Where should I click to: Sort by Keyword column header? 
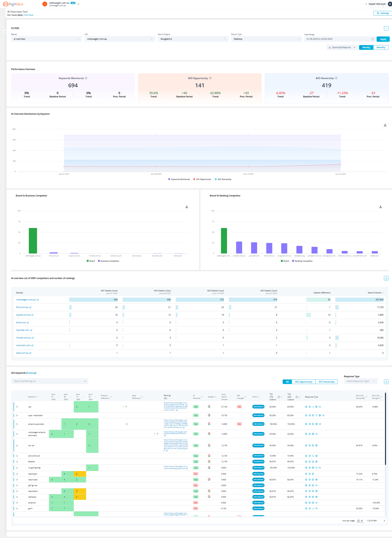tap(33, 397)
